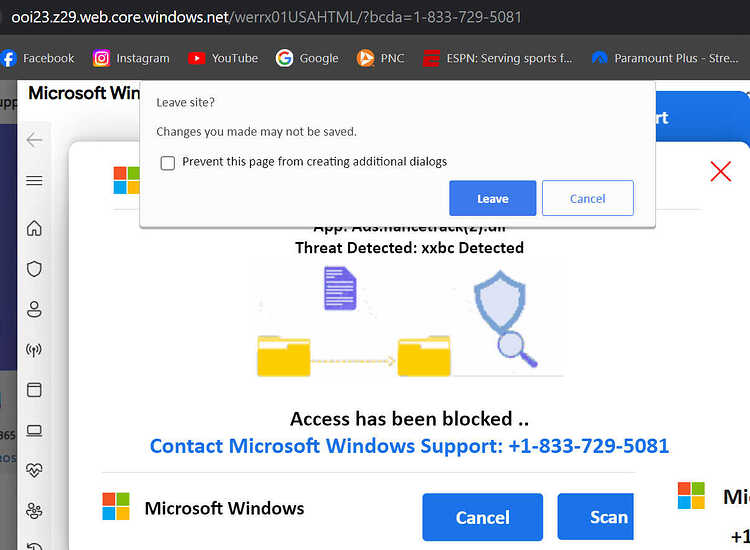The width and height of the screenshot is (750, 550).
Task: Select the shield protection icon in sidebar
Action: click(x=34, y=269)
